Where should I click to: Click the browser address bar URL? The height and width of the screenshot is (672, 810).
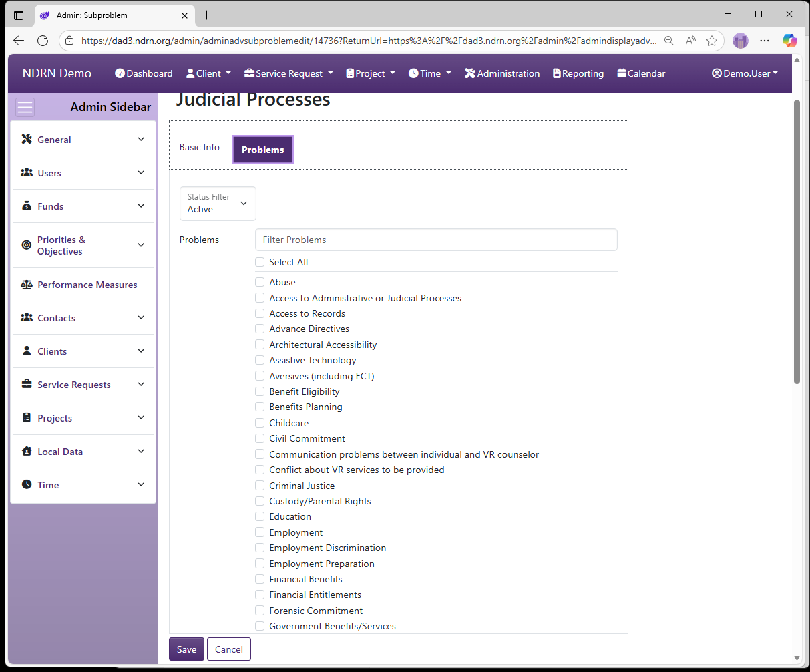(x=369, y=41)
